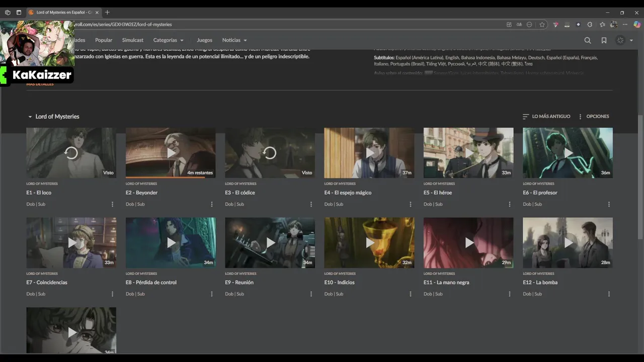Click the Más detalles link
The height and width of the screenshot is (362, 644).
coord(40,84)
